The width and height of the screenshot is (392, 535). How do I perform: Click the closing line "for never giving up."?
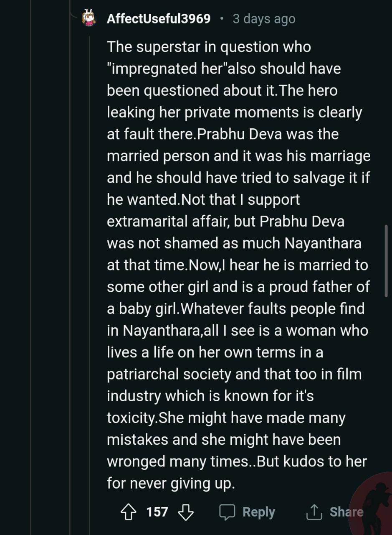point(171,484)
